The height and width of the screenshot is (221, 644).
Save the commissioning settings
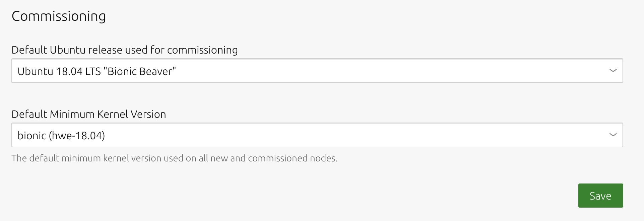pyautogui.click(x=600, y=196)
